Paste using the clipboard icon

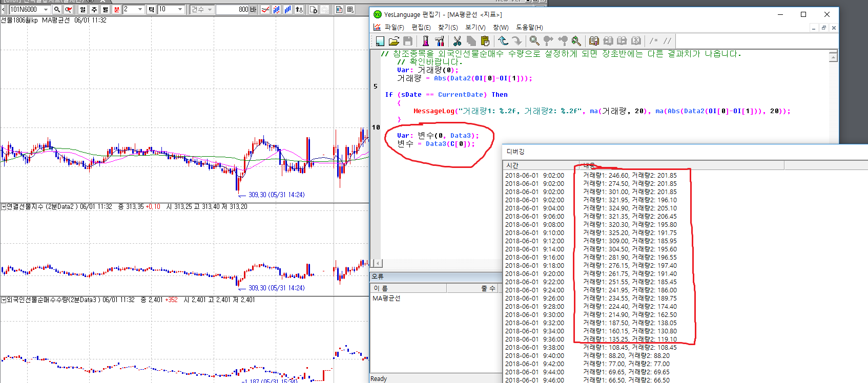[485, 41]
